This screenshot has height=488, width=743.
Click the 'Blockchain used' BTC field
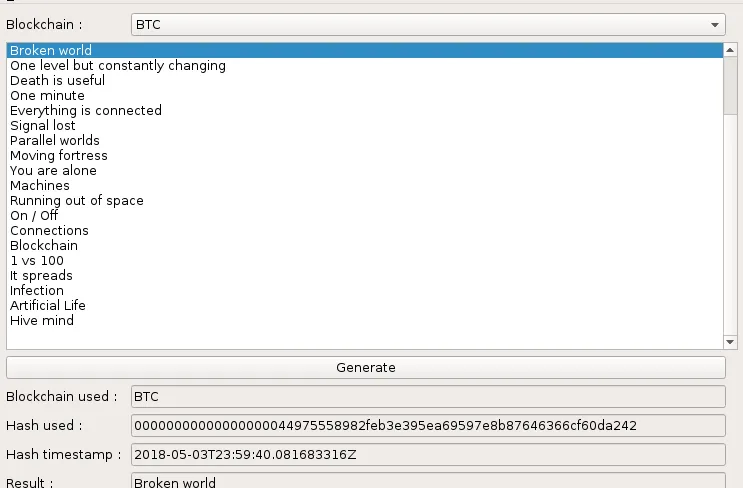pyautogui.click(x=428, y=397)
